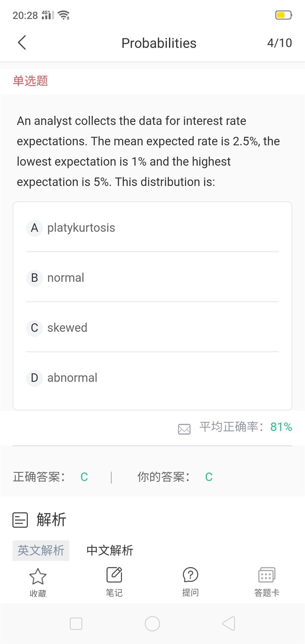Viewport: 305px width, 644px height.
Task: Tap the 4/10 question counter
Action: [279, 43]
